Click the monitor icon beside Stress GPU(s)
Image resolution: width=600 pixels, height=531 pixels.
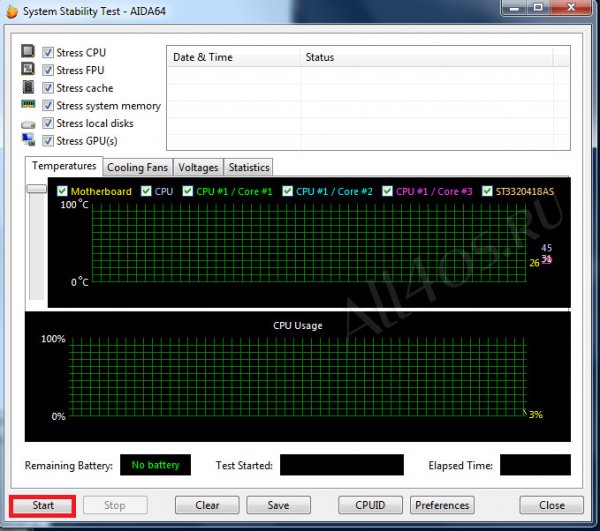click(x=28, y=140)
